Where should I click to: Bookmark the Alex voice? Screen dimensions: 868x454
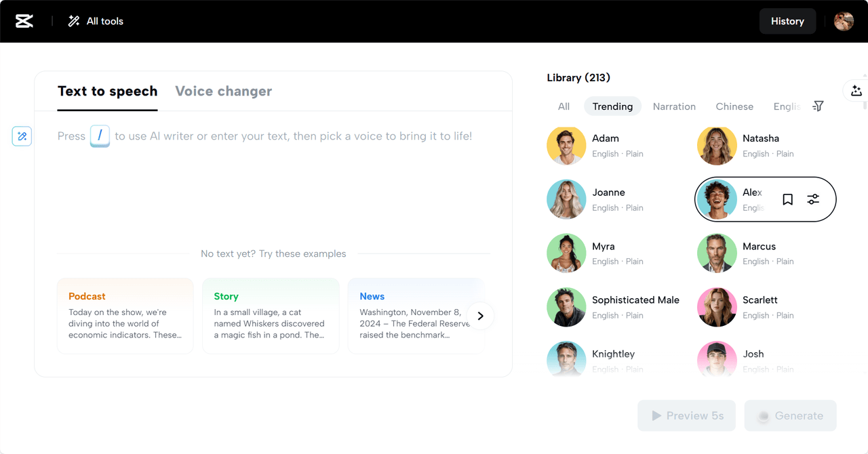pos(787,199)
